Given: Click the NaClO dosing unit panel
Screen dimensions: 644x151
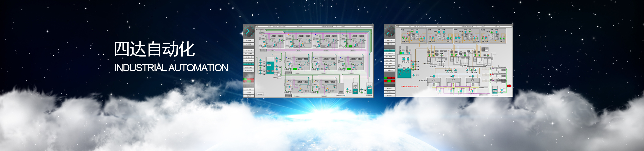Looking at the screenshot, I should point(493,36).
